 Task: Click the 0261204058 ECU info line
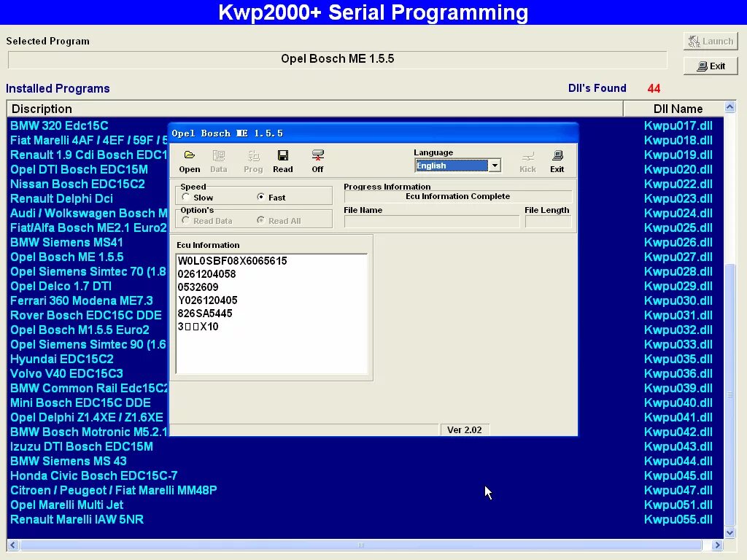(206, 274)
